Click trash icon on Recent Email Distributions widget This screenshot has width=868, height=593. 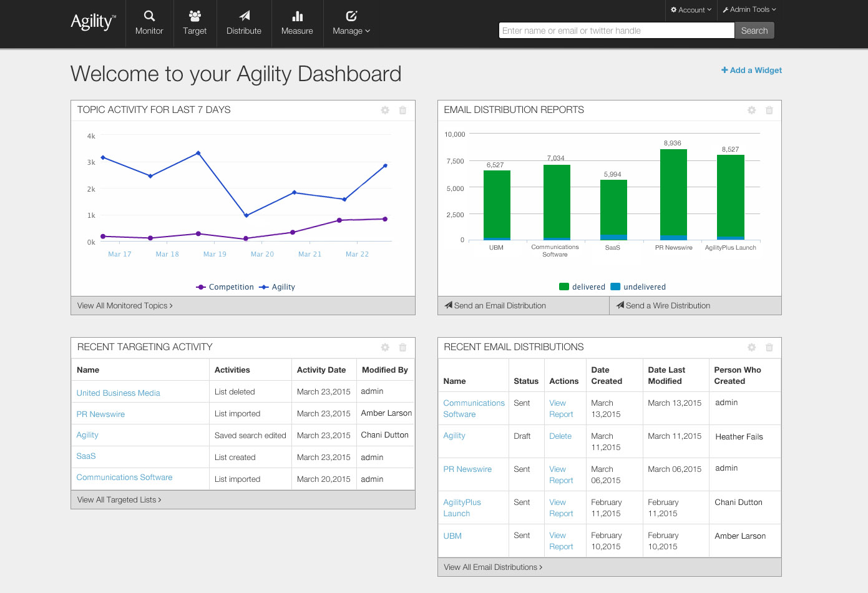pos(769,348)
